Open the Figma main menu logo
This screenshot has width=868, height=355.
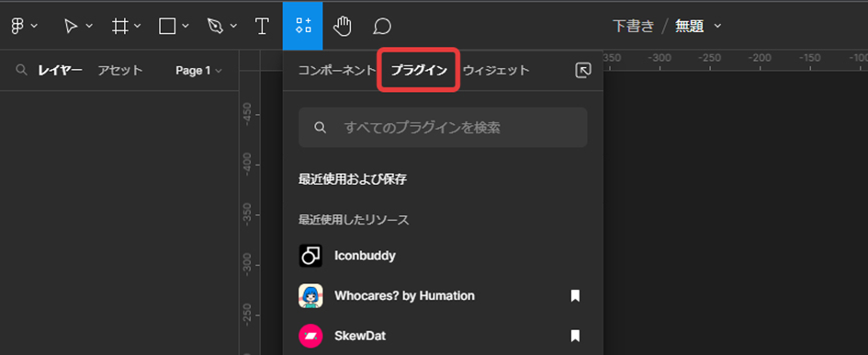click(x=18, y=26)
